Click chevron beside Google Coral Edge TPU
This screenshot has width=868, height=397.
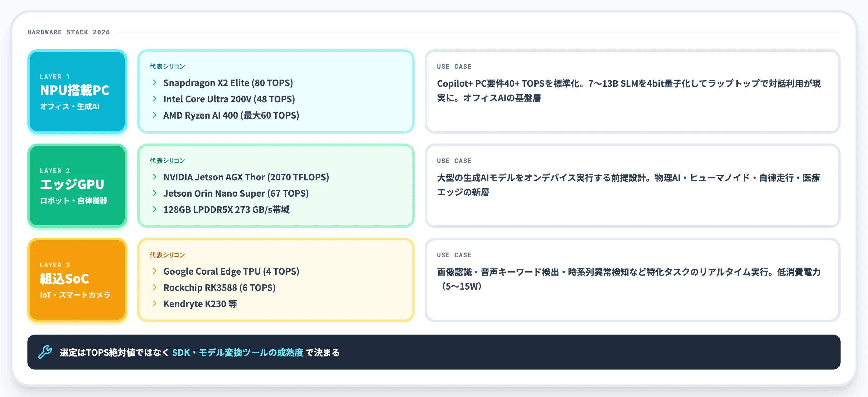point(155,271)
